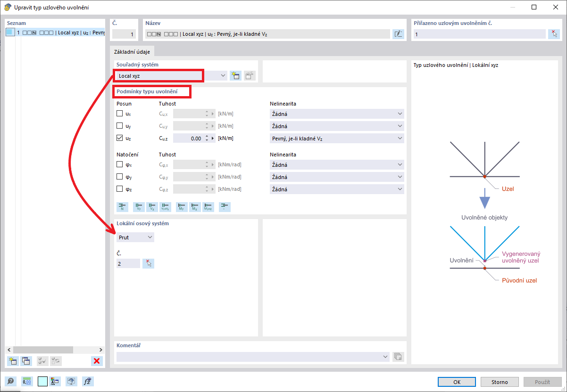Select list item 1 Local xyz in Seznam

pyautogui.click(x=56, y=33)
